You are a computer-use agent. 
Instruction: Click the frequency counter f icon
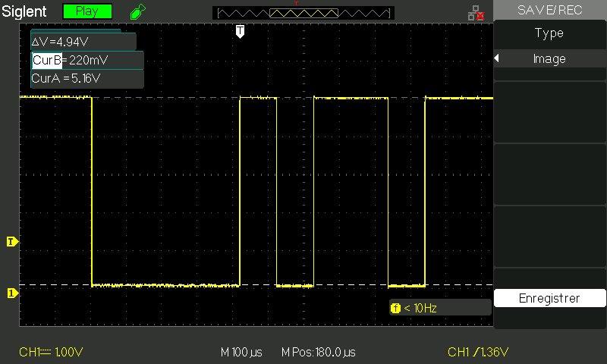click(395, 308)
